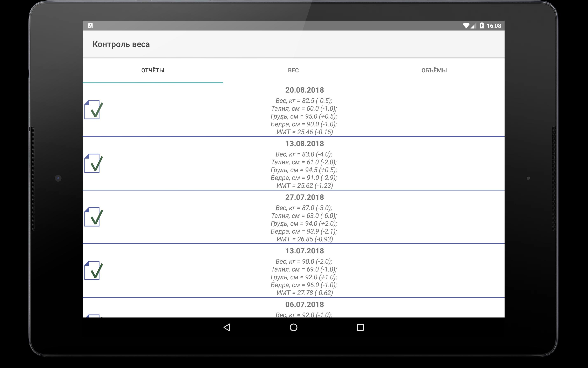Click 'Грудь, см = 95.0 (+0.5);' line
588x368 pixels.
coord(304,116)
